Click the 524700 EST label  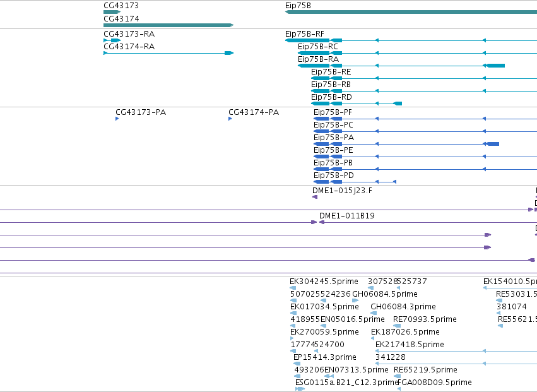[x=329, y=345]
